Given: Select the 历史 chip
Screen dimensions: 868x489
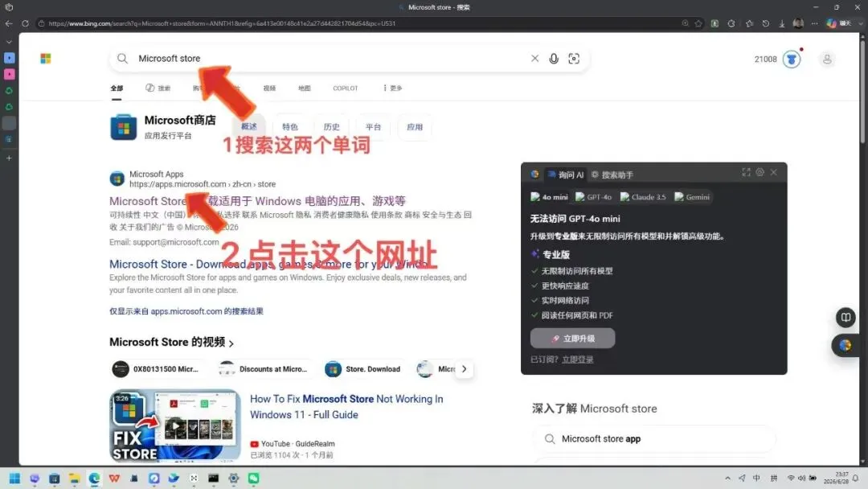Looking at the screenshot, I should (x=332, y=127).
